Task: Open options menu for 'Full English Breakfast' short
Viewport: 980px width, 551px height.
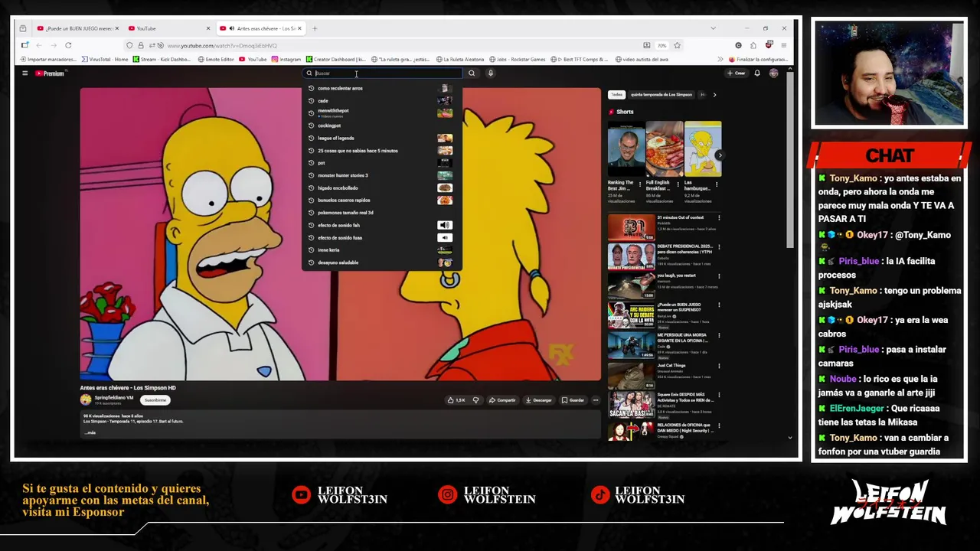Action: coord(679,184)
